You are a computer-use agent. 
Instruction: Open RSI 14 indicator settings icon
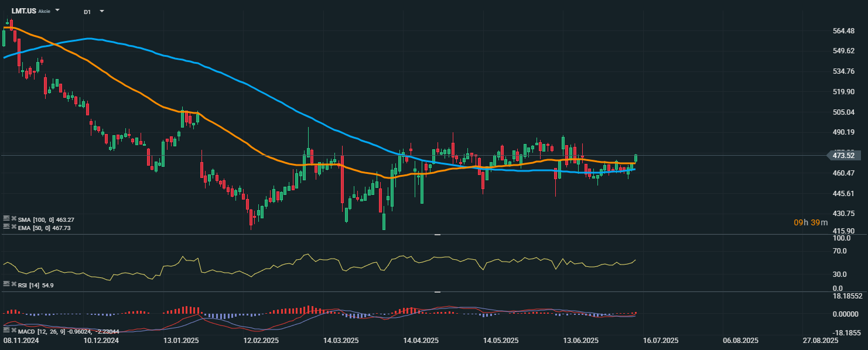click(x=6, y=284)
